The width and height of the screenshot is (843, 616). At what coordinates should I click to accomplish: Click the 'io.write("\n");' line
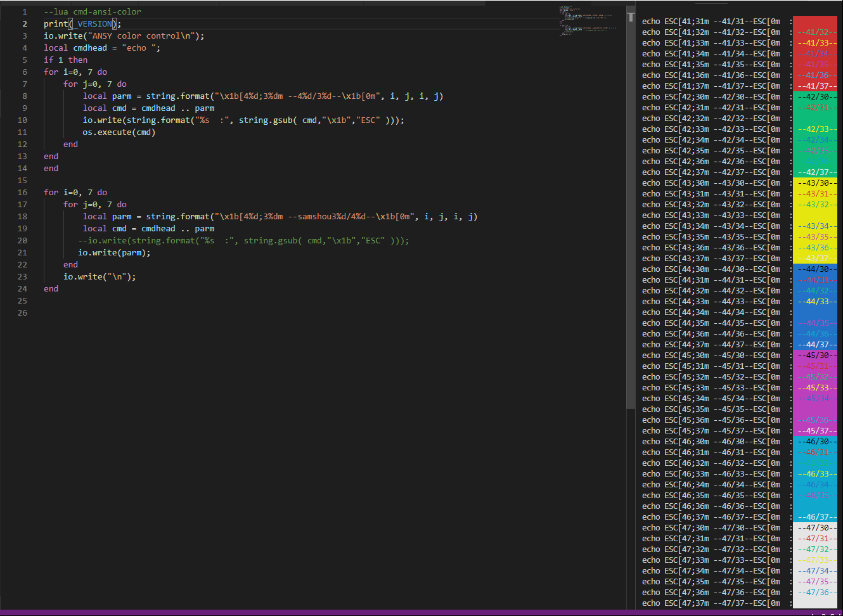(100, 277)
